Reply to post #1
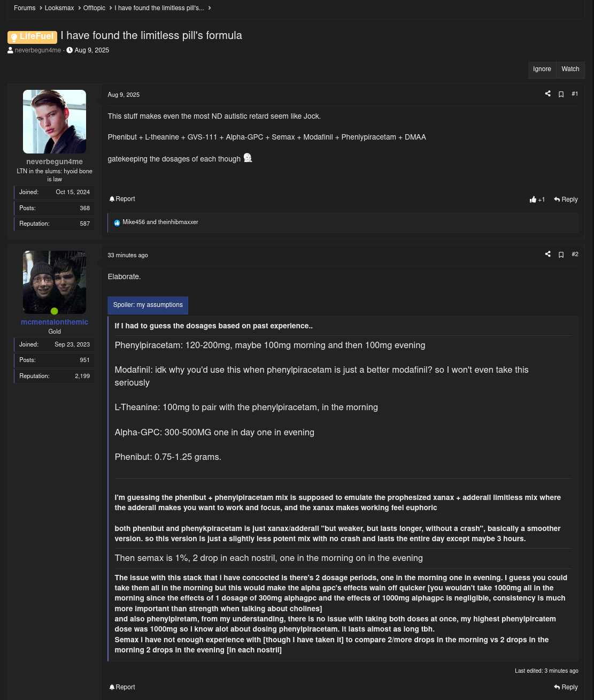594x700 pixels. [566, 199]
